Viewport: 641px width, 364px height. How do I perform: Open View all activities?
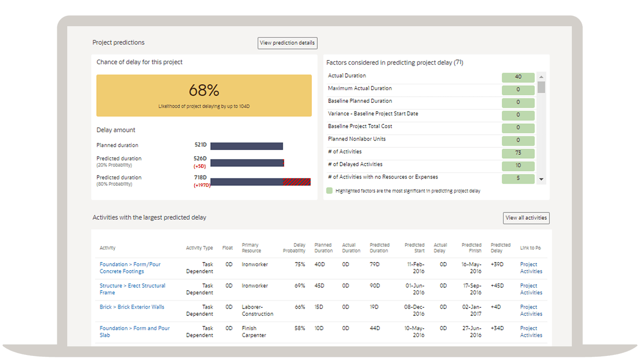[x=526, y=218]
